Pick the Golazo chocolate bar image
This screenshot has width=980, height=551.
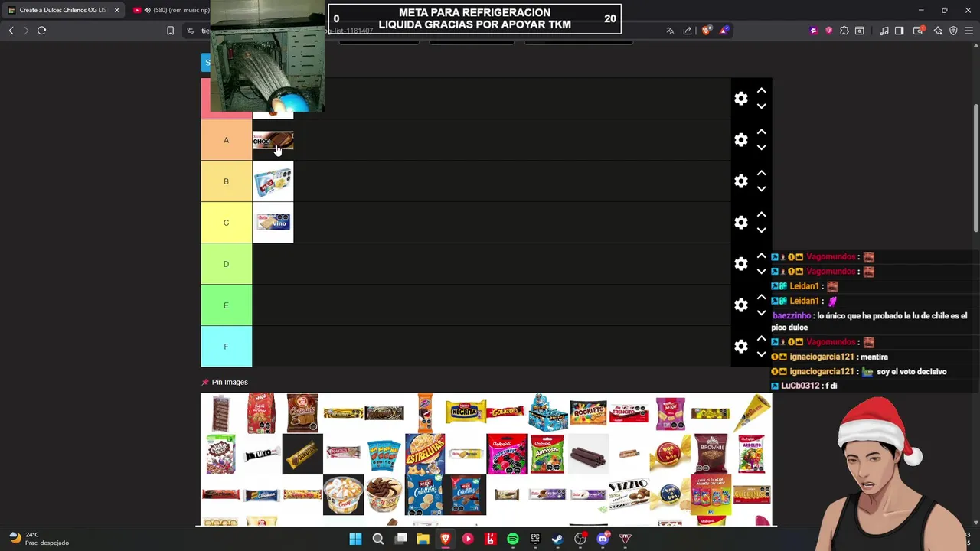[506, 413]
